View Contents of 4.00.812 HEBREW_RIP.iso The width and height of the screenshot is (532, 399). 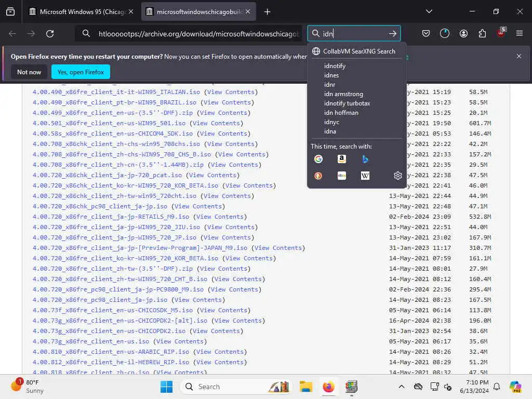point(220,362)
